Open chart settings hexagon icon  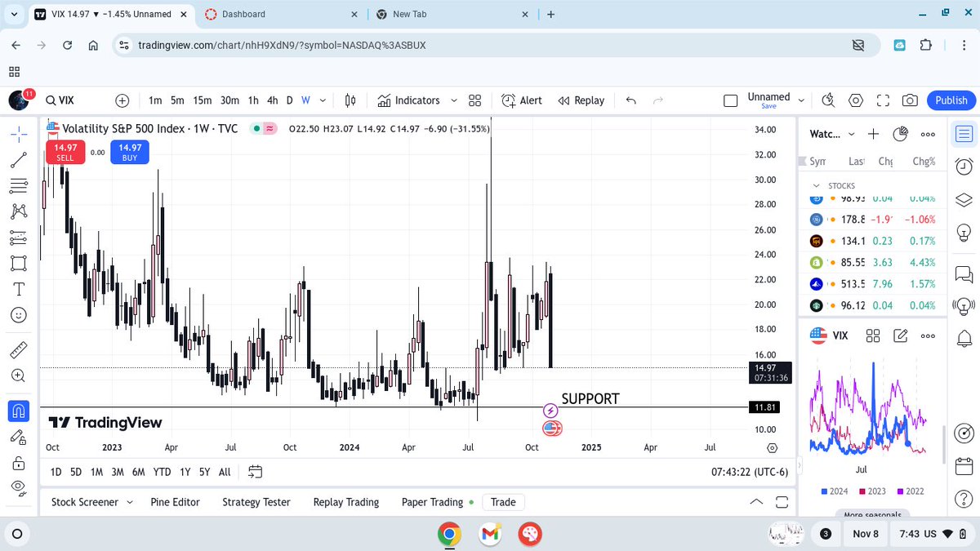pyautogui.click(x=856, y=100)
